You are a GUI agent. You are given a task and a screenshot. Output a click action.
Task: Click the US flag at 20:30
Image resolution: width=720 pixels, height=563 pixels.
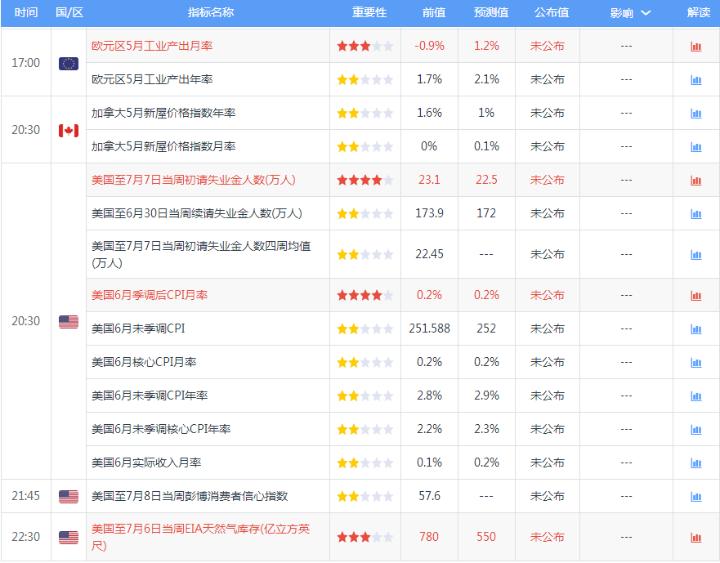pyautogui.click(x=68, y=322)
